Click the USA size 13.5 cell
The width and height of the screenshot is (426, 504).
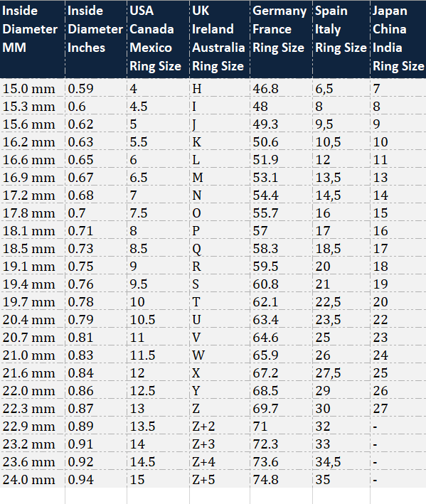click(x=158, y=426)
